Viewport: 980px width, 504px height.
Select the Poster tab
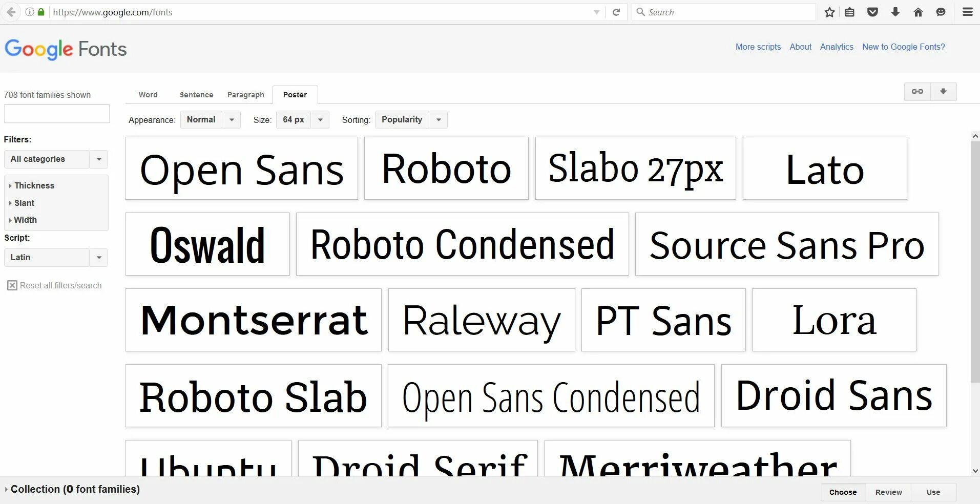click(x=295, y=95)
